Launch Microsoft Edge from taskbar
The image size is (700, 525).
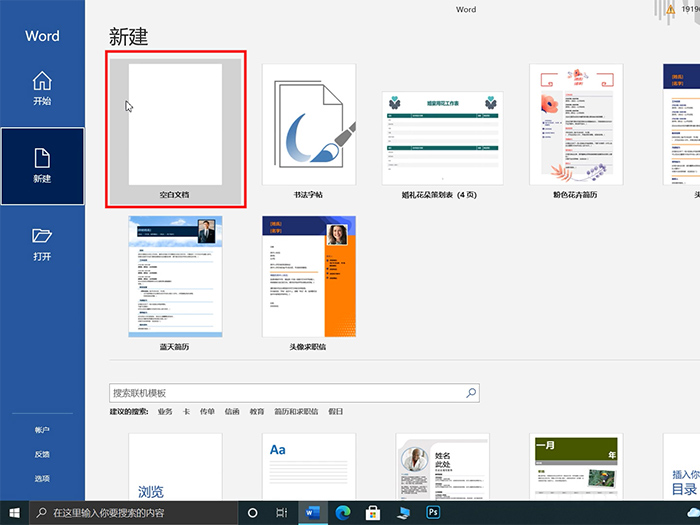(x=343, y=512)
